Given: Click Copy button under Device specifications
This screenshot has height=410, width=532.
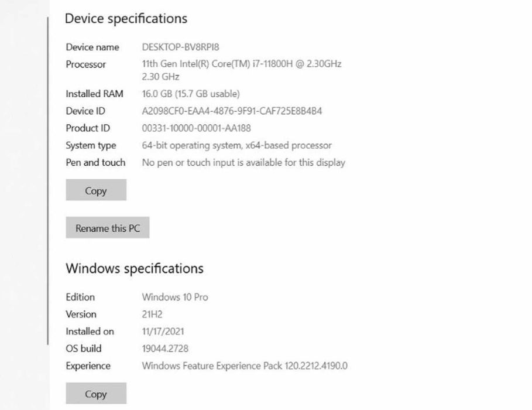Looking at the screenshot, I should (x=96, y=190).
